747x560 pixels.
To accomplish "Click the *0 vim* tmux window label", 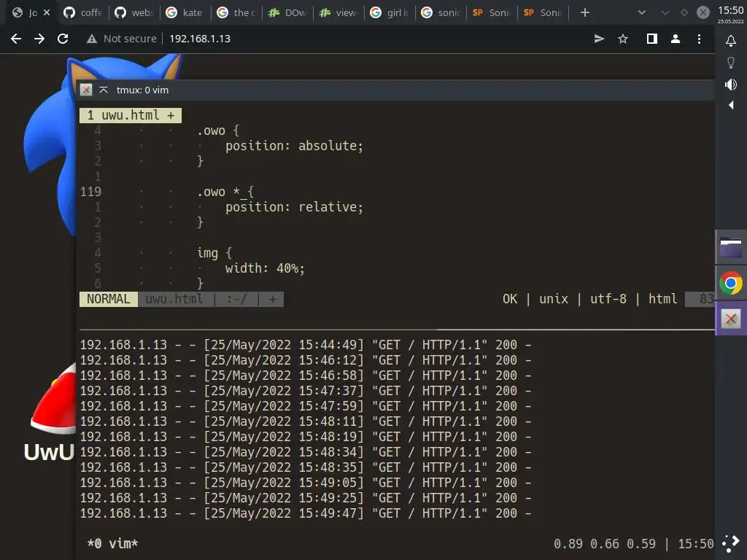I will (x=112, y=544).
